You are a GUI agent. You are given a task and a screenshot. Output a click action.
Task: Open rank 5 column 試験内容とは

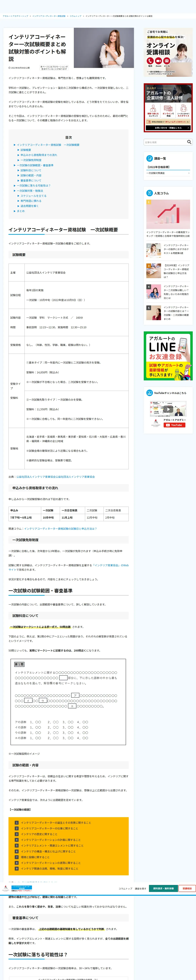tap(168, 313)
